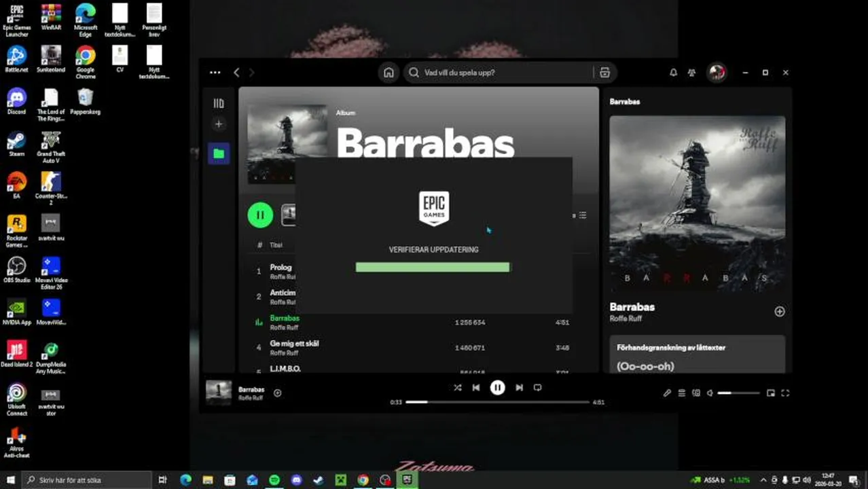868x489 pixels.
Task: Open the mini player
Action: (x=771, y=393)
